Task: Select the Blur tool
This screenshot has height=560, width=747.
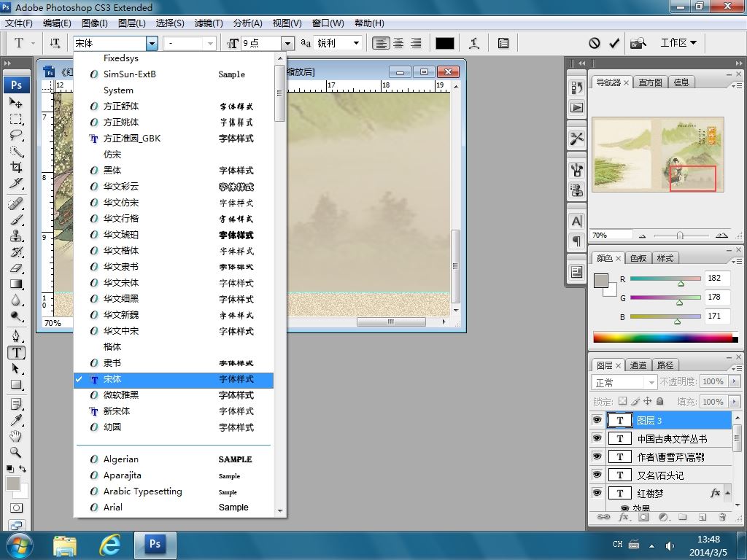Action: pyautogui.click(x=16, y=300)
